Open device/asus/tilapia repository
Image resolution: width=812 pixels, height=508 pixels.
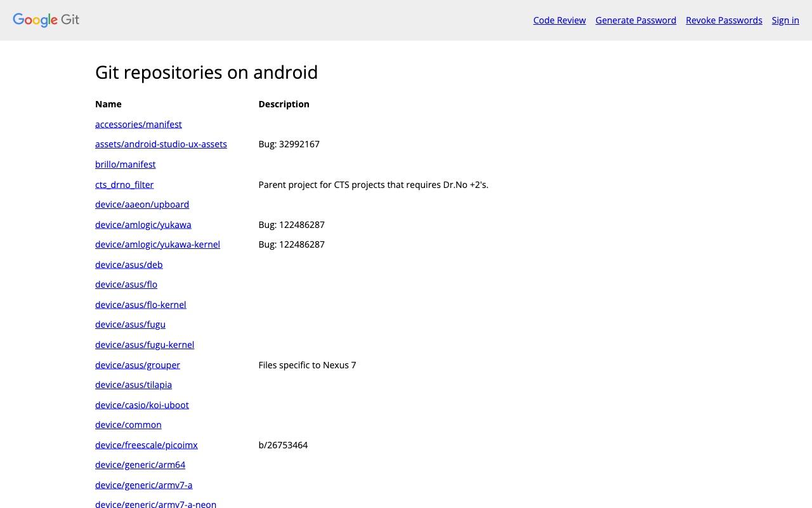[x=133, y=385]
